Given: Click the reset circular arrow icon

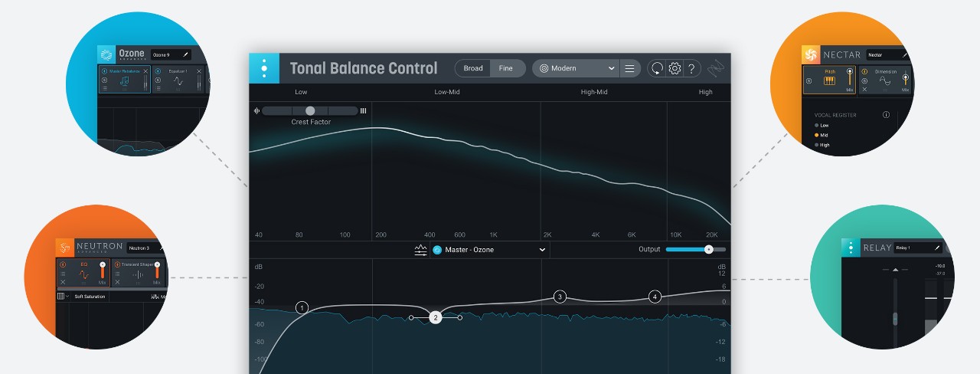Looking at the screenshot, I should [657, 68].
